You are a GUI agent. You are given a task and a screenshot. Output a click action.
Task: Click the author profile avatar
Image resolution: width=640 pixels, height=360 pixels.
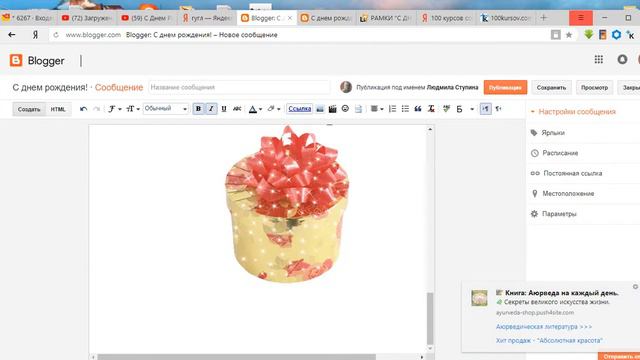coord(346,87)
